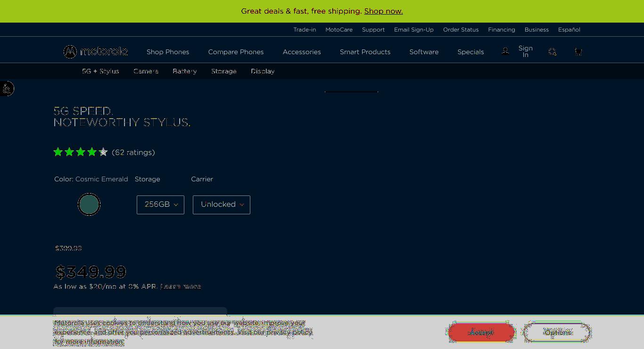This screenshot has height=349, width=644.
Task: Open the Trade-in link
Action: pyautogui.click(x=305, y=30)
